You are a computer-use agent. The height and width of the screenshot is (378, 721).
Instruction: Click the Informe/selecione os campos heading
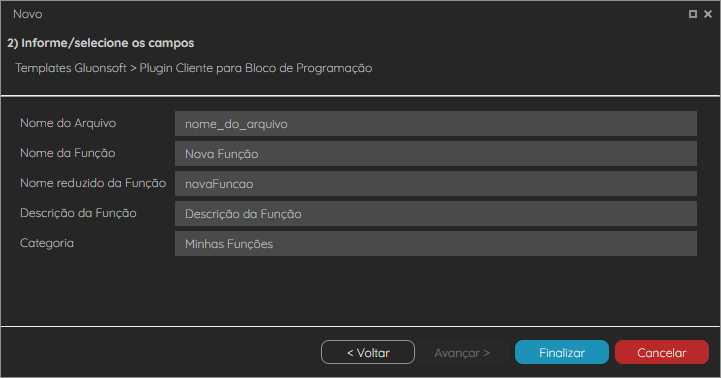[x=100, y=43]
